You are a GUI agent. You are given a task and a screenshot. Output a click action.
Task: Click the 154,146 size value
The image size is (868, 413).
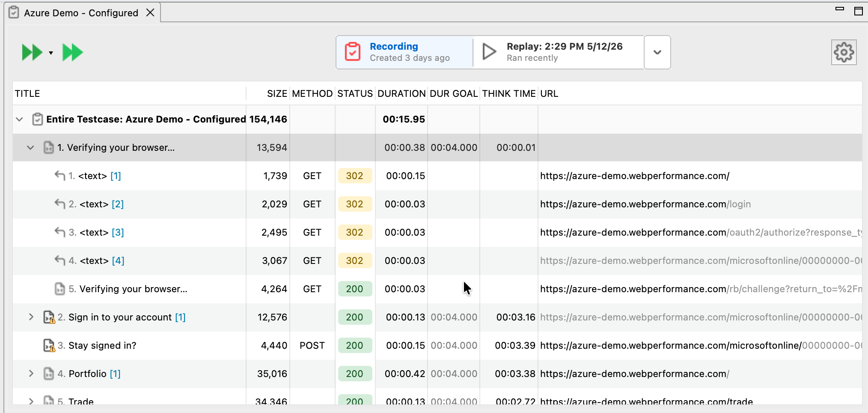tap(268, 120)
